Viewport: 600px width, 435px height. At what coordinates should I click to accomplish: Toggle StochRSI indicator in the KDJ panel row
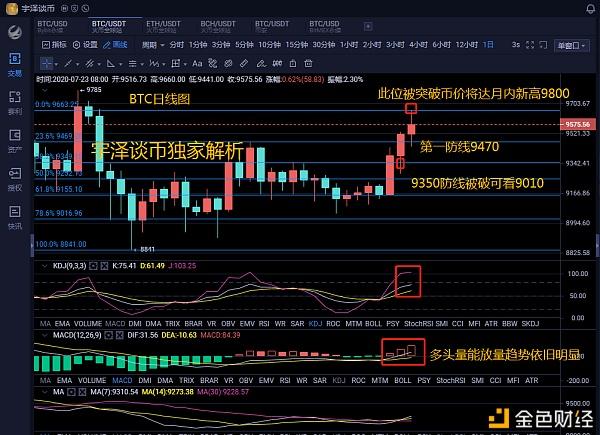pos(418,324)
